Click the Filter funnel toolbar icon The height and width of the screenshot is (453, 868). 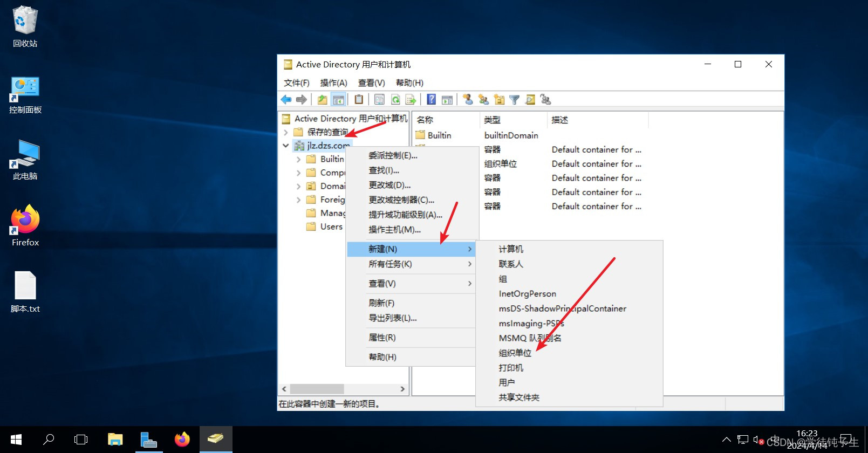click(x=515, y=99)
